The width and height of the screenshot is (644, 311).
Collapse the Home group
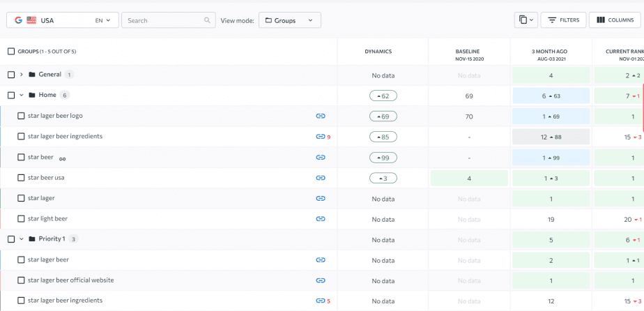pyautogui.click(x=22, y=96)
